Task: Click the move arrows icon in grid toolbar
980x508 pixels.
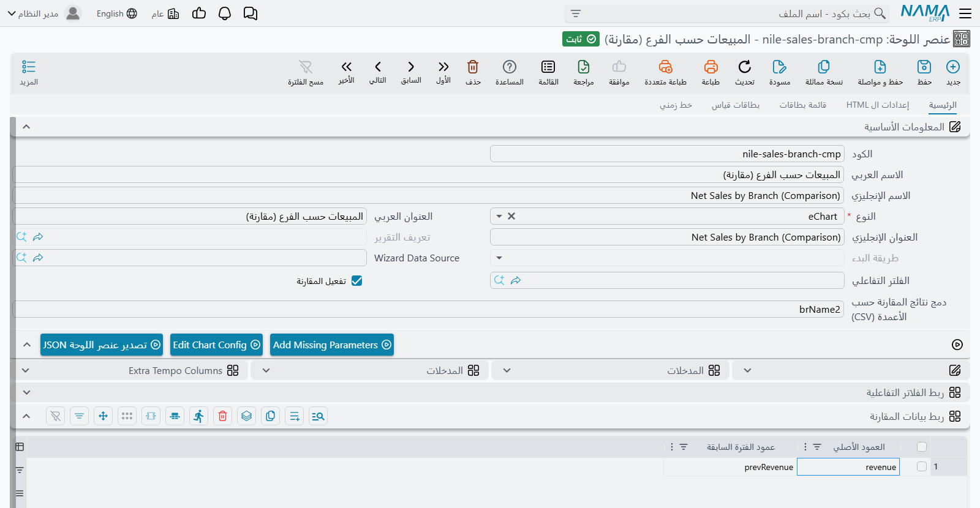Action: click(x=103, y=416)
